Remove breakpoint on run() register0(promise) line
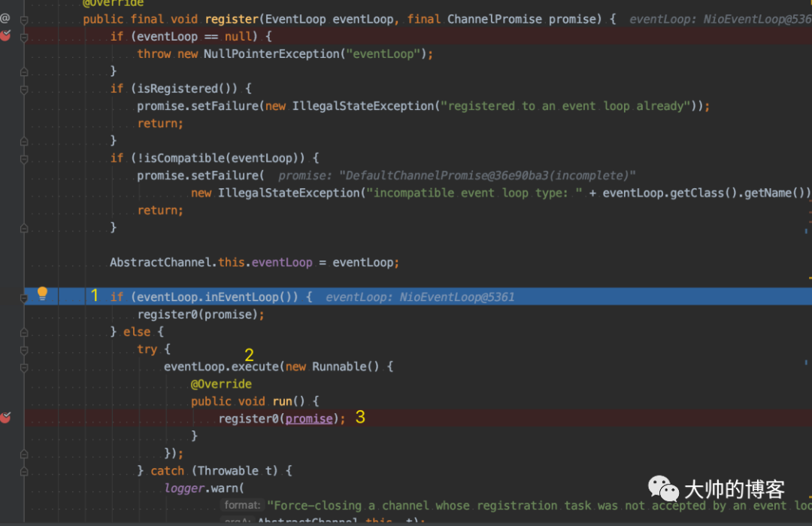The image size is (812, 526). tap(5, 418)
